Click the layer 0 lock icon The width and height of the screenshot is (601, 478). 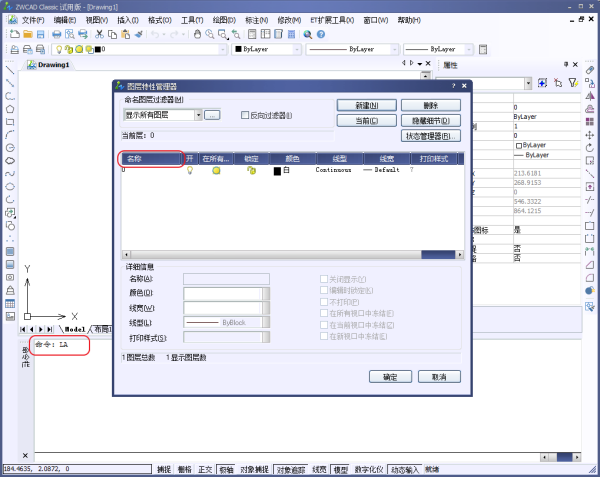pos(251,171)
